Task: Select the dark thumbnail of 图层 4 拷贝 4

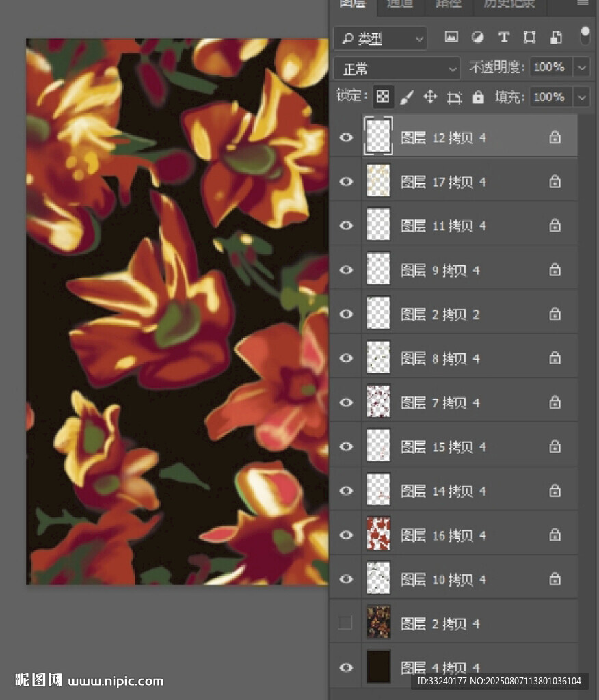Action: 378,667
